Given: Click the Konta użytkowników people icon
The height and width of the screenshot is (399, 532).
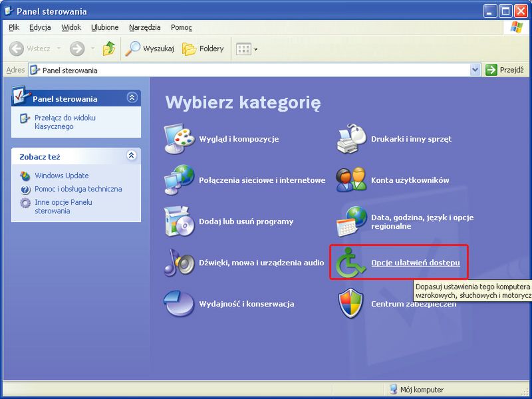Looking at the screenshot, I should [352, 180].
